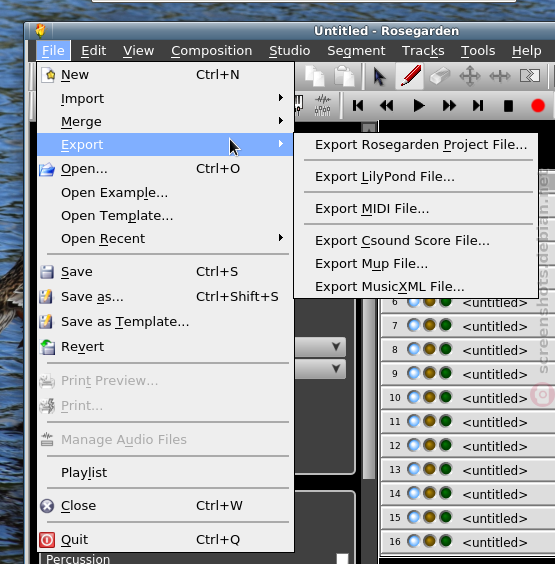Open the upper dropdown combo box
555x564 pixels.
click(320, 347)
